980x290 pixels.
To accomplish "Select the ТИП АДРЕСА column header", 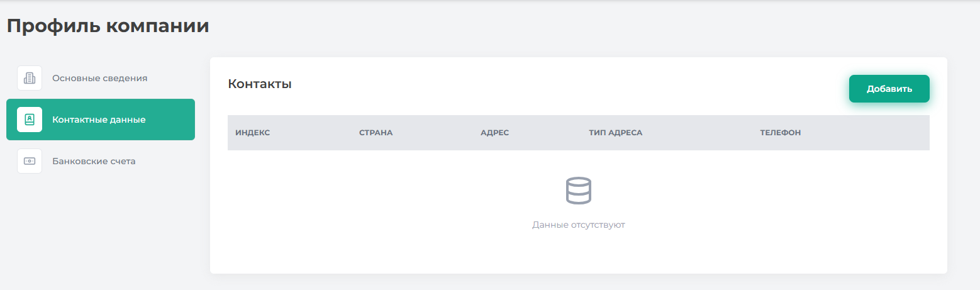I will [x=615, y=133].
